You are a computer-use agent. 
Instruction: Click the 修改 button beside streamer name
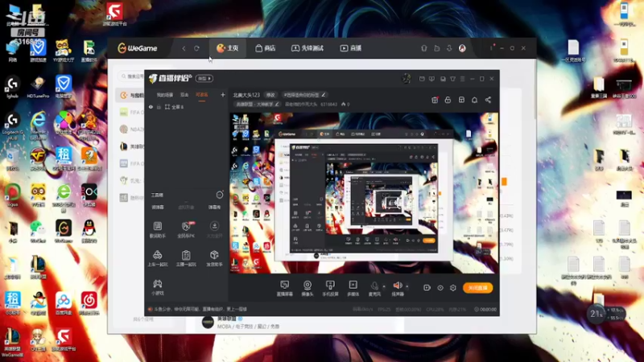(270, 95)
